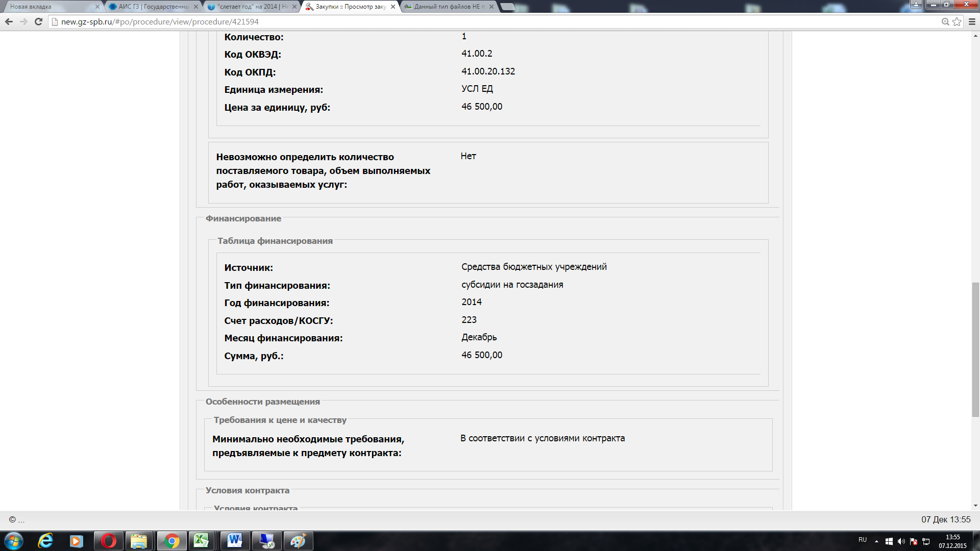Go back using browser back arrow
Screen dimensions: 980x551
[9, 21]
